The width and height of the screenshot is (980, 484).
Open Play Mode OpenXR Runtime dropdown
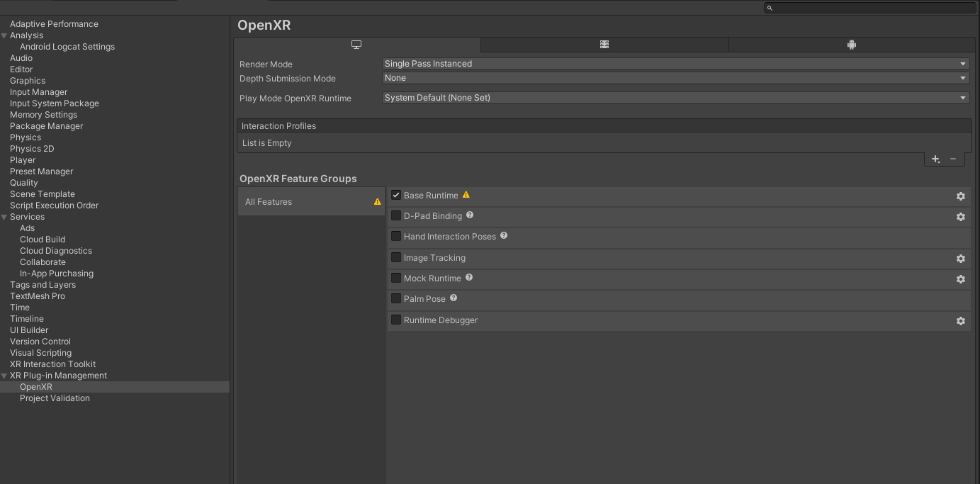(676, 98)
